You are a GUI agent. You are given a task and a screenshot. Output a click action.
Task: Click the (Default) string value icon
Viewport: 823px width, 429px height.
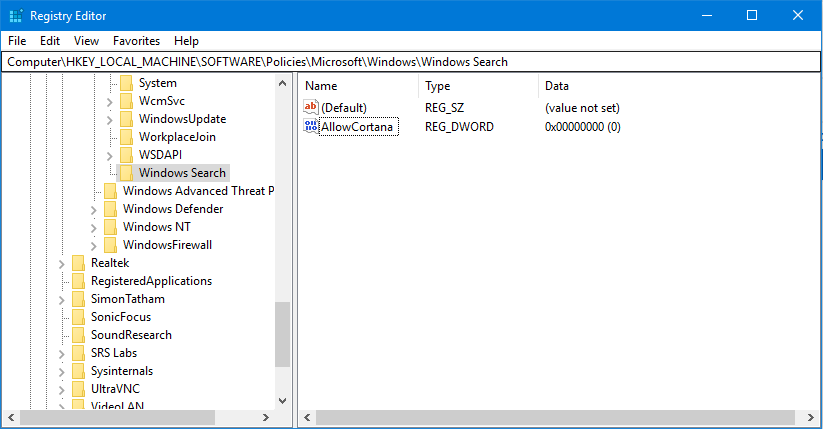tap(311, 107)
